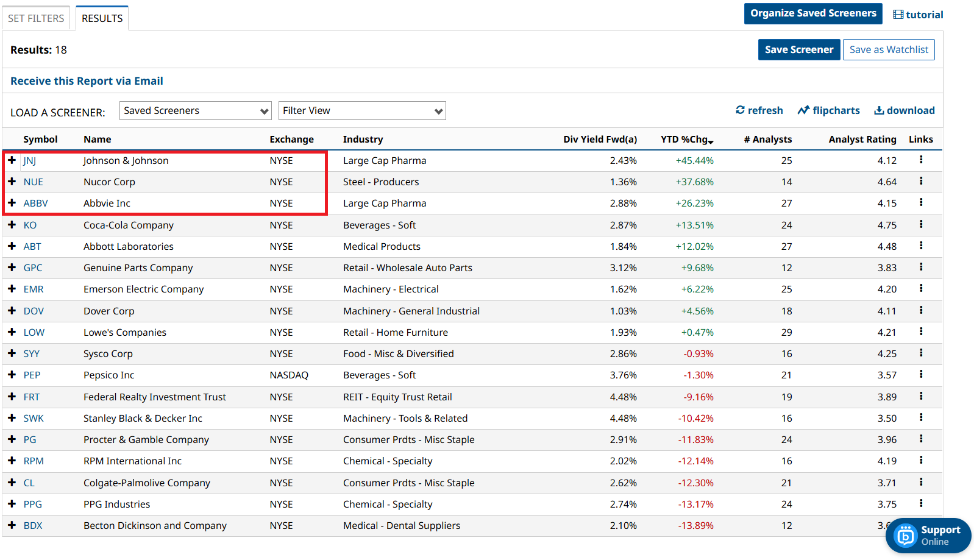
Task: Select the Results tab
Action: click(102, 18)
